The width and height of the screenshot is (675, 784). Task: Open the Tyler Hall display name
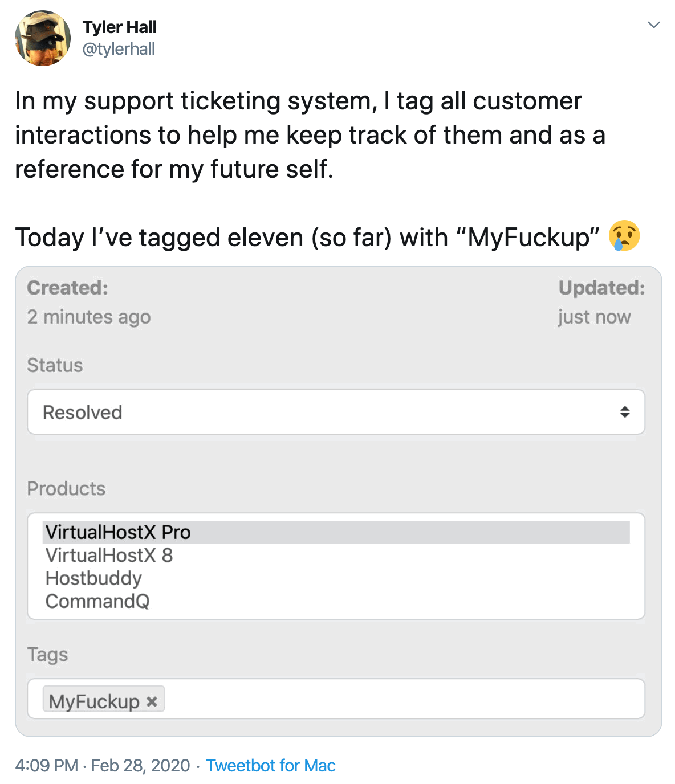(119, 27)
